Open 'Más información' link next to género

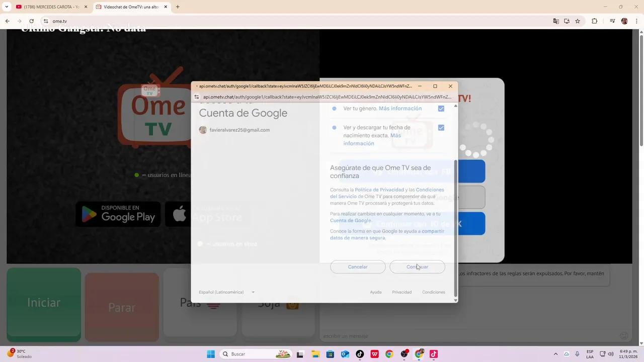[x=400, y=109]
